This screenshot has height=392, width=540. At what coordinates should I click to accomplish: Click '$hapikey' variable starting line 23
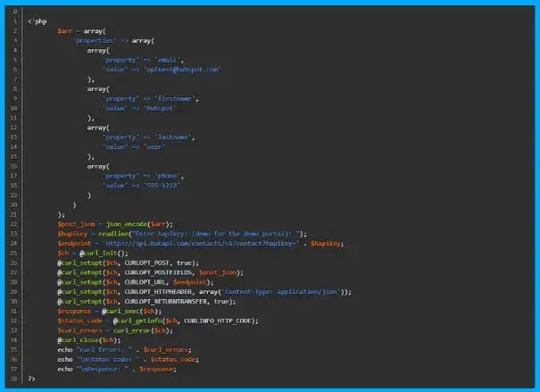point(72,234)
